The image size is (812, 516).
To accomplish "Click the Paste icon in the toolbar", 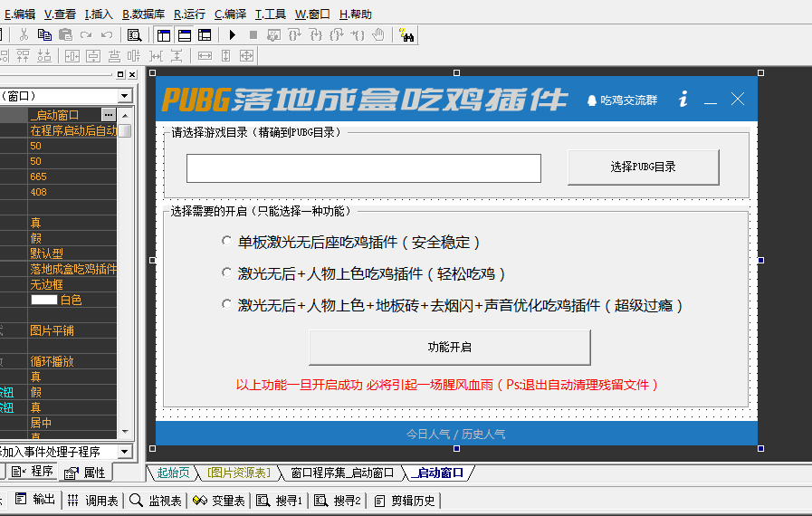I will tap(65, 34).
